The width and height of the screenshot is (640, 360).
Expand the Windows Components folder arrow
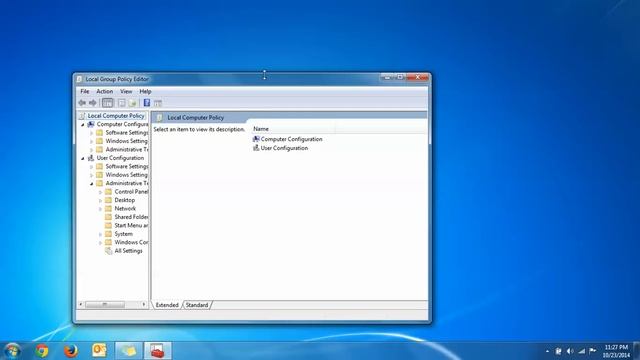tap(101, 242)
